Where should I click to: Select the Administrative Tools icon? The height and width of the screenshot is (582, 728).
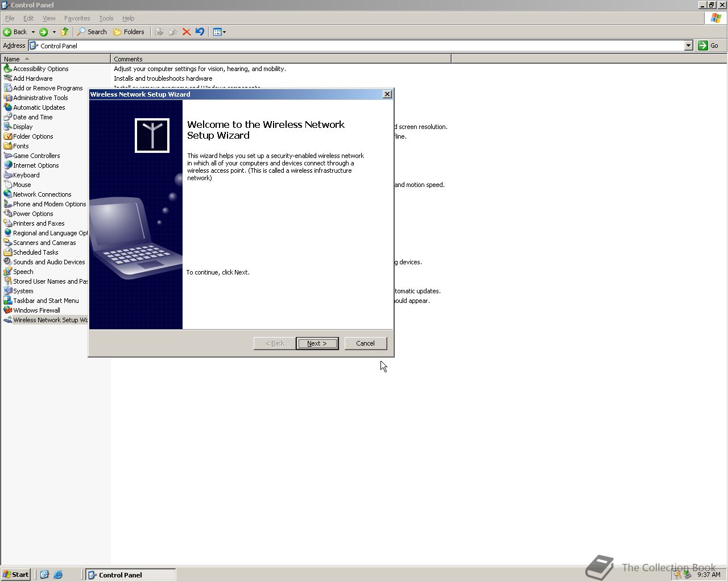click(8, 98)
